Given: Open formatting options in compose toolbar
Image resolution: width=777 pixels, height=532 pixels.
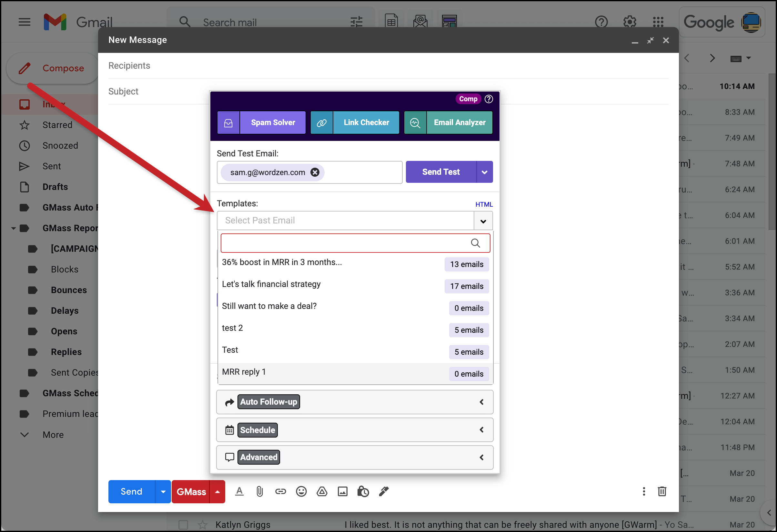Looking at the screenshot, I should click(239, 492).
